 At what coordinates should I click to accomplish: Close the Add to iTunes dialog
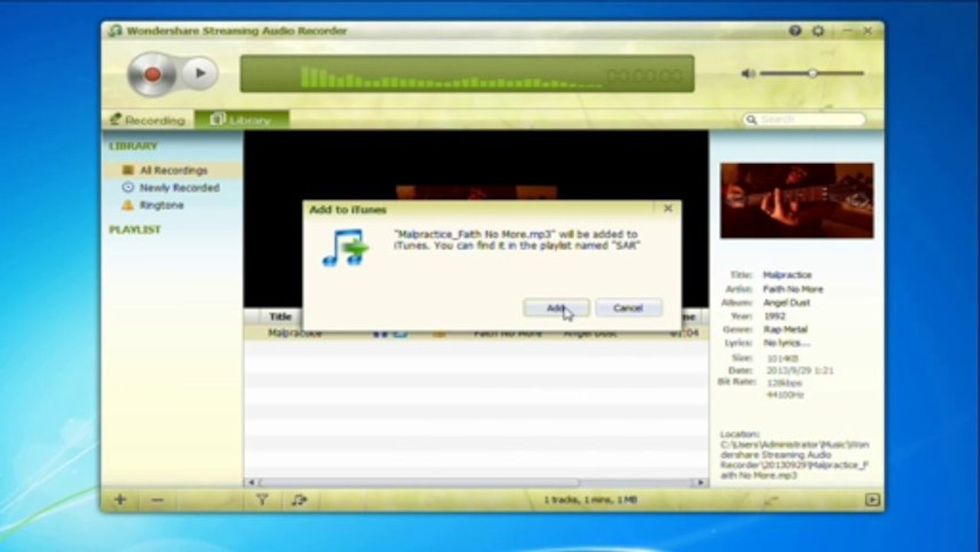(x=668, y=208)
